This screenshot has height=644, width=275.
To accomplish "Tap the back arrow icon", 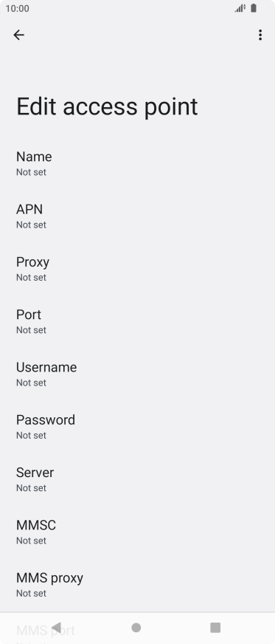I will click(19, 35).
